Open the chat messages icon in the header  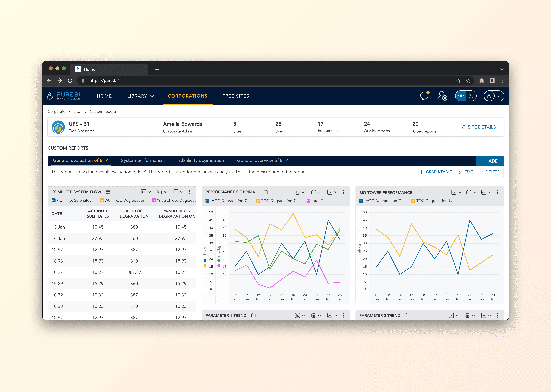(x=424, y=96)
